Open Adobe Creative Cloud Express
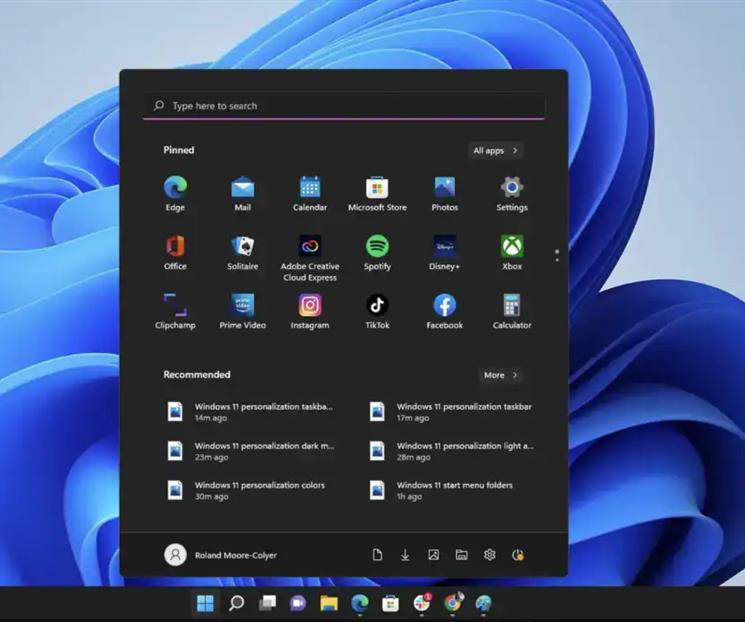This screenshot has height=622, width=745. (310, 258)
